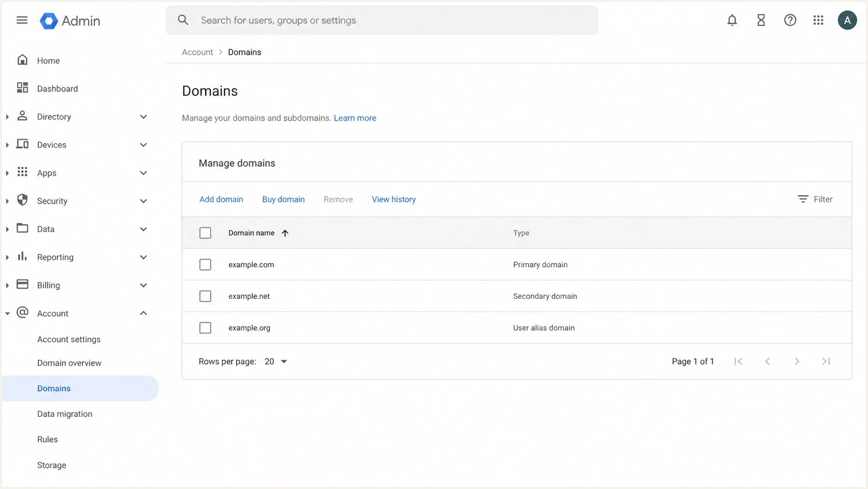Click the Add domain button
This screenshot has height=489, width=868.
coord(221,199)
